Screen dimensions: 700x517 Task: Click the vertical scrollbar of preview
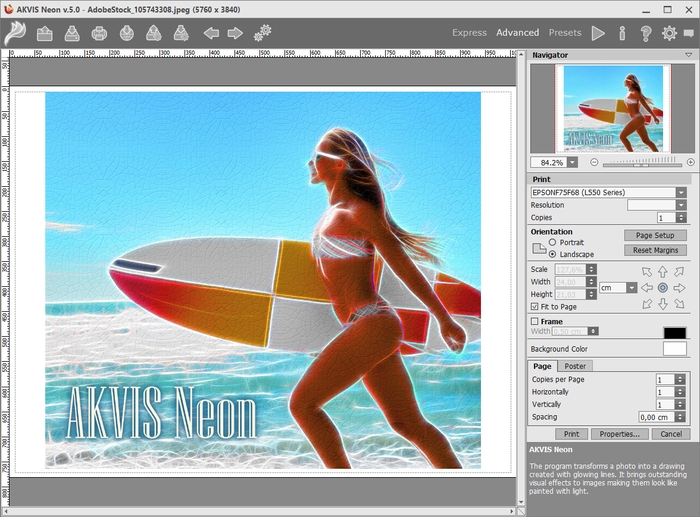pos(521,278)
